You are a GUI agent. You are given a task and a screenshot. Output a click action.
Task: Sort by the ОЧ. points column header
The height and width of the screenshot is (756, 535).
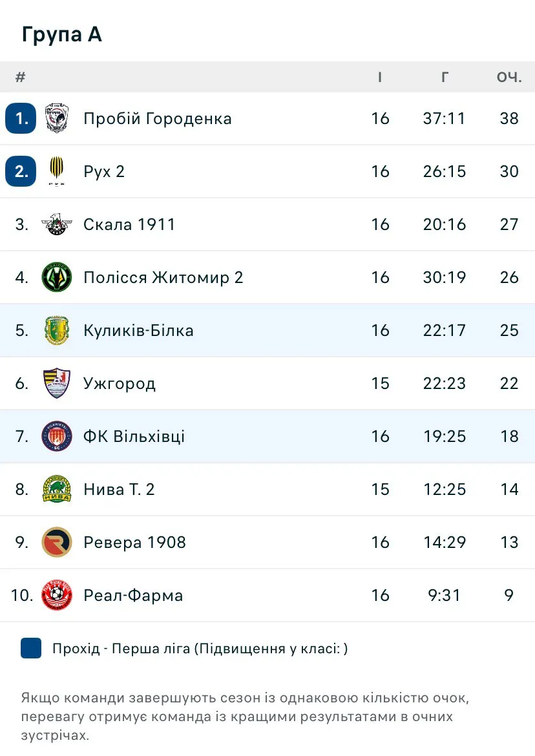pyautogui.click(x=509, y=77)
